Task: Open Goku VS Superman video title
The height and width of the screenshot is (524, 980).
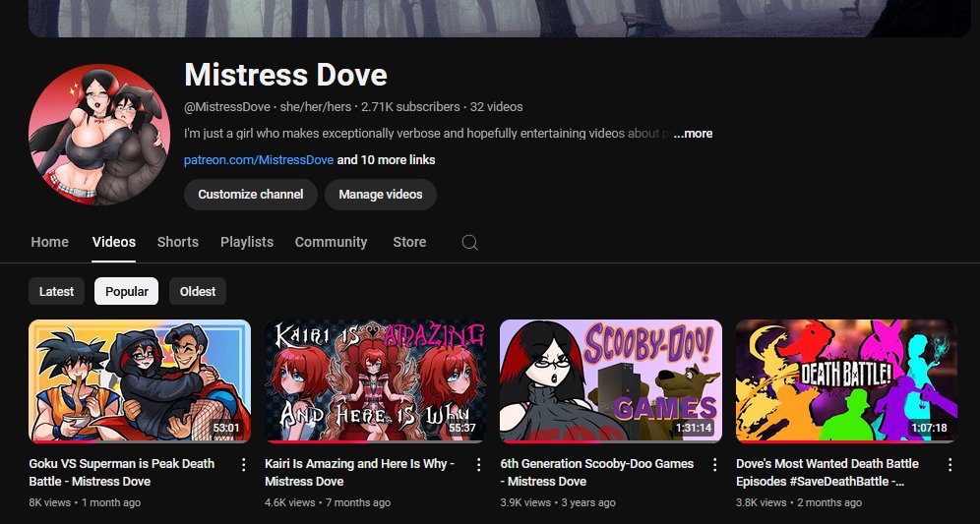Action: pos(122,472)
